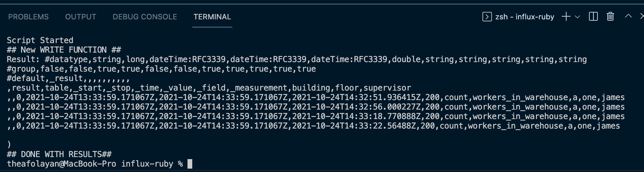
Task: Click the zsh terminal shell icon
Action: point(487,17)
